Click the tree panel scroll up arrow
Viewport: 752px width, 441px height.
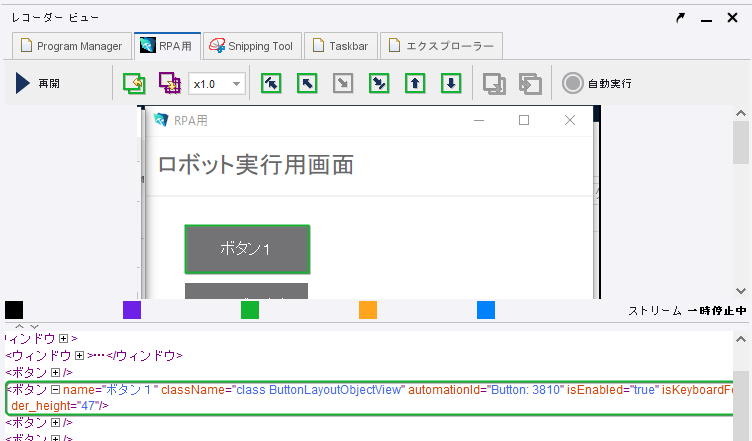coord(740,339)
